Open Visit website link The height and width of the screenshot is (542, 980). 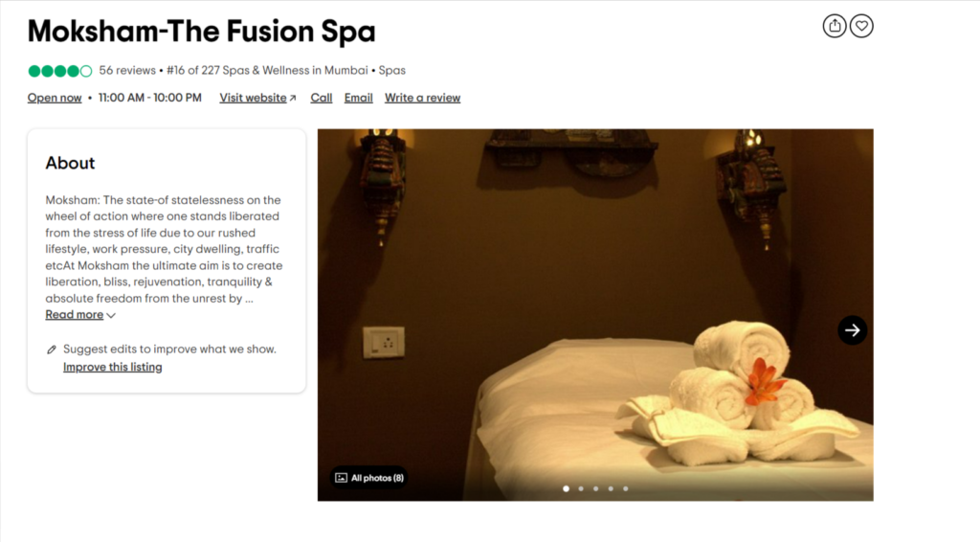click(x=253, y=98)
